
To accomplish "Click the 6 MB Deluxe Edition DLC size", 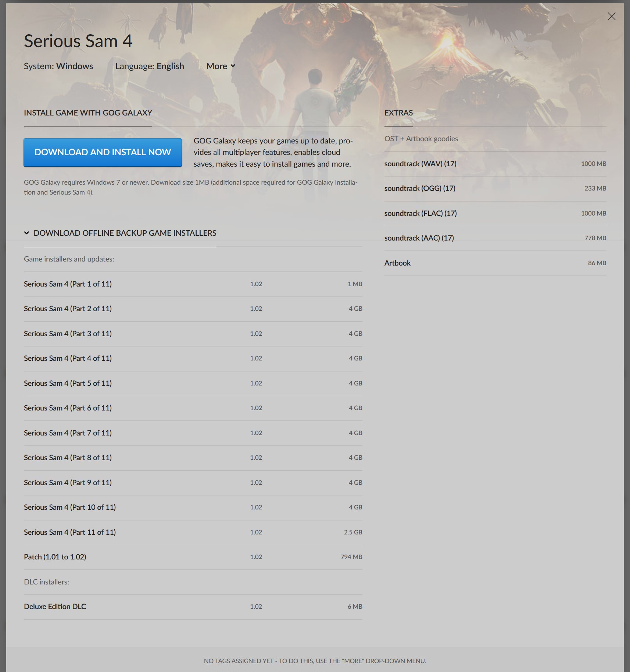I will point(355,607).
